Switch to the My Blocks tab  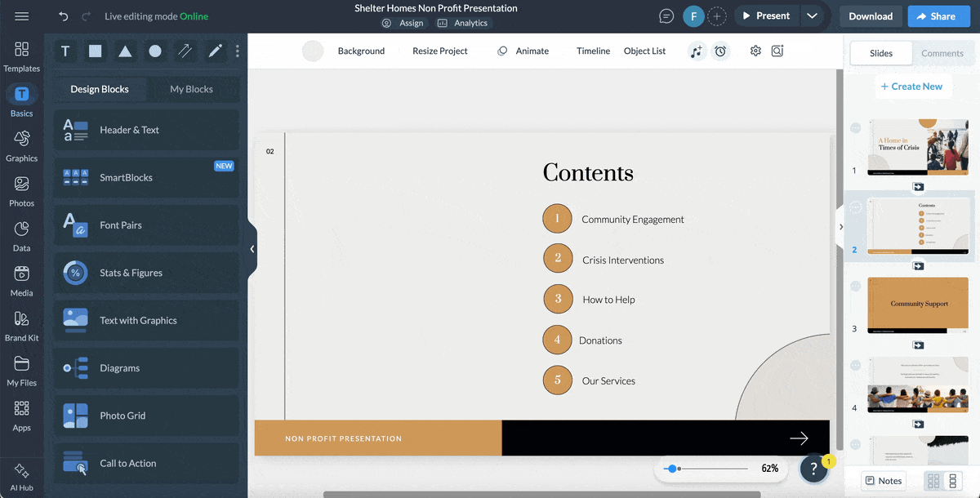click(x=191, y=89)
